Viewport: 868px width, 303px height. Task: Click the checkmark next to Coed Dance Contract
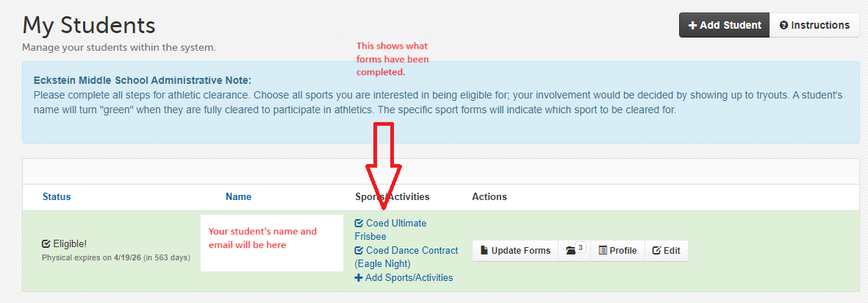(359, 250)
